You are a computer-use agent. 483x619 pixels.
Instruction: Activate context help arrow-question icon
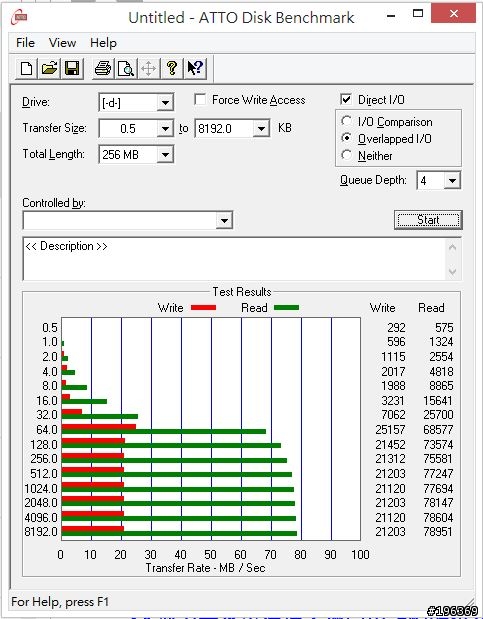pyautogui.click(x=195, y=69)
